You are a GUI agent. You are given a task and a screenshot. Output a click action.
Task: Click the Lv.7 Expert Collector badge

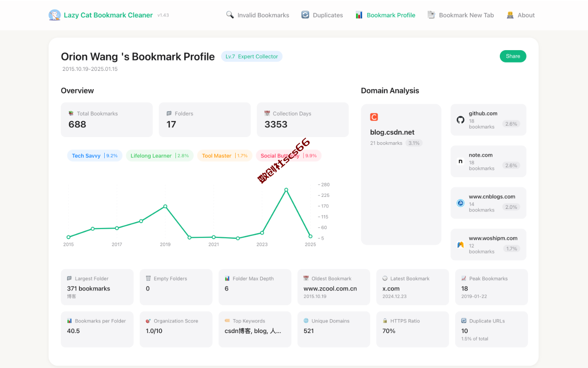(x=252, y=57)
